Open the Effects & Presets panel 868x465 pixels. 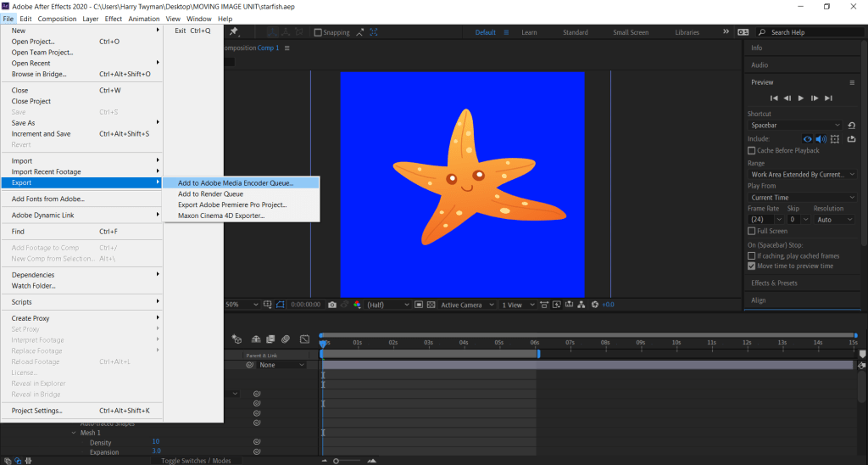774,283
